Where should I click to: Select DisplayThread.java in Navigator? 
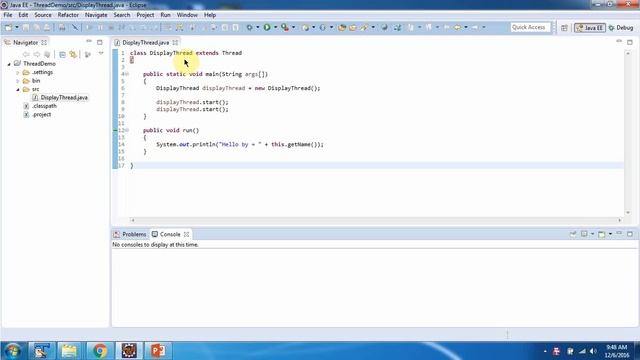click(x=60, y=98)
